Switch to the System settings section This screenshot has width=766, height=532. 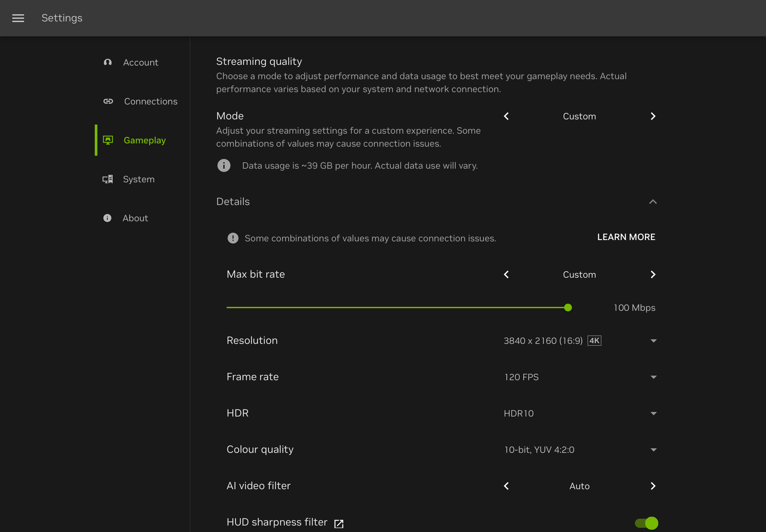[139, 179]
